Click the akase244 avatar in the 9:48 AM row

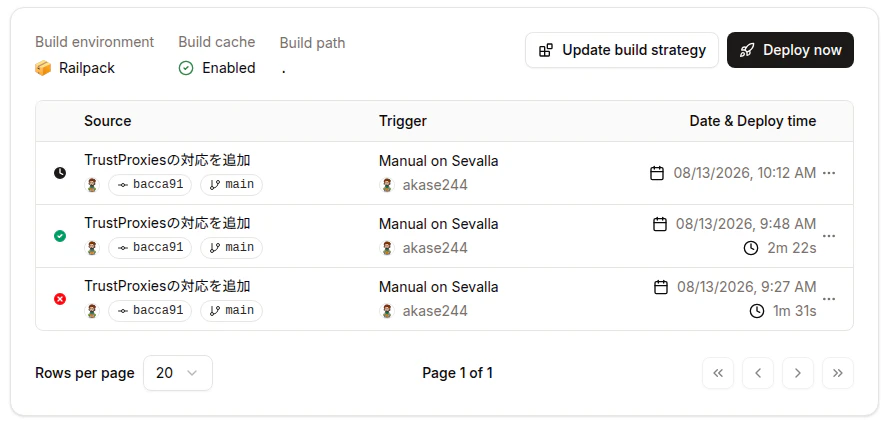[x=387, y=248]
